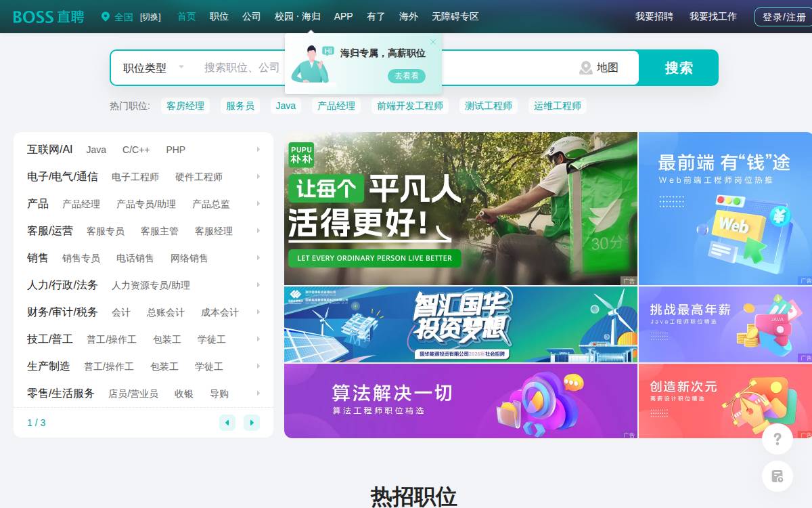
Task: Close the 海归专属 popup
Action: (433, 42)
